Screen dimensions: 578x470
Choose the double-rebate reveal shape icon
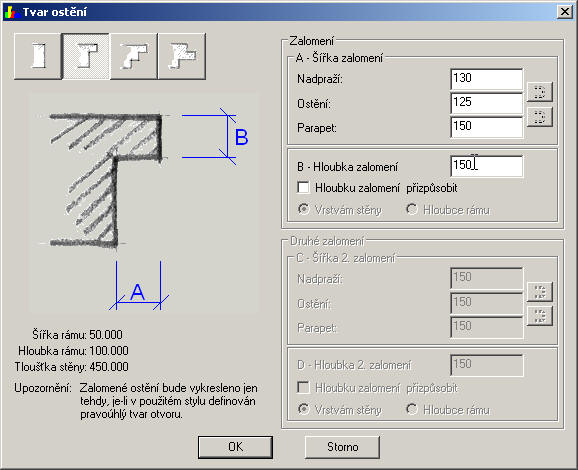pos(182,56)
